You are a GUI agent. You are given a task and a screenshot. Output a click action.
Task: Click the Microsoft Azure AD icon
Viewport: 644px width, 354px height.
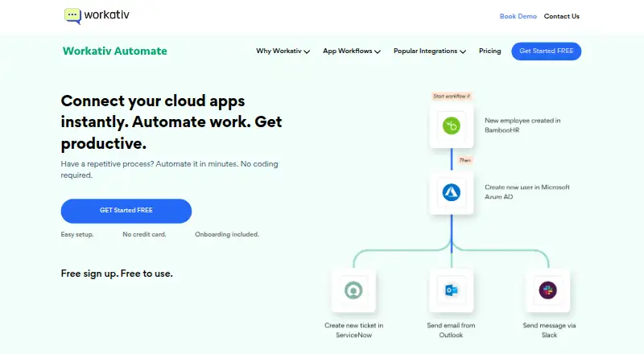(x=452, y=192)
